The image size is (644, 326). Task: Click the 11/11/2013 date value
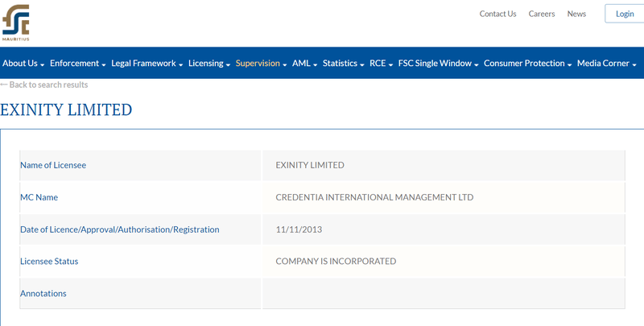coord(299,229)
